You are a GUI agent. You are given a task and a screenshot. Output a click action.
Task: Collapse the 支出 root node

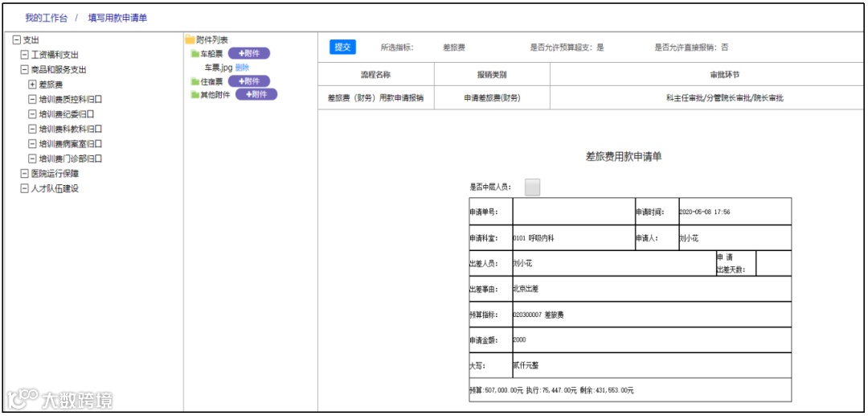tap(17, 40)
